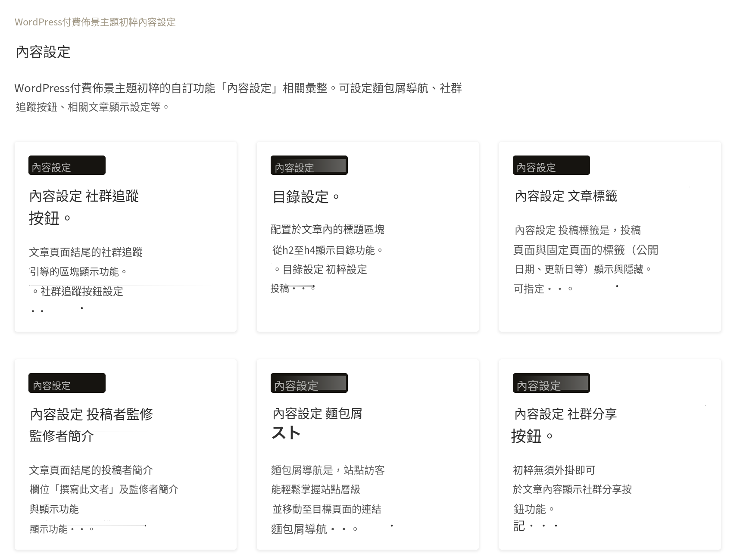Image resolution: width=737 pixels, height=560 pixels.
Task: Open the 內容設定 投稿者監修 card title
Action: point(91,425)
